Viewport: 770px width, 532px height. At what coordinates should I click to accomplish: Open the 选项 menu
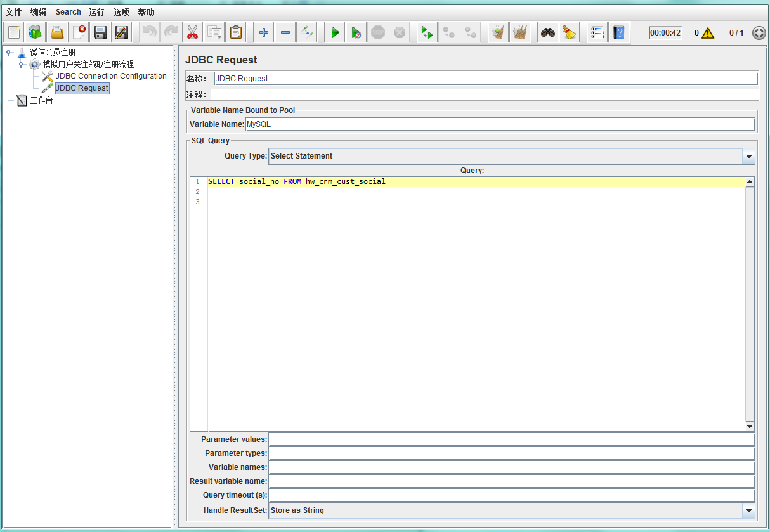121,12
